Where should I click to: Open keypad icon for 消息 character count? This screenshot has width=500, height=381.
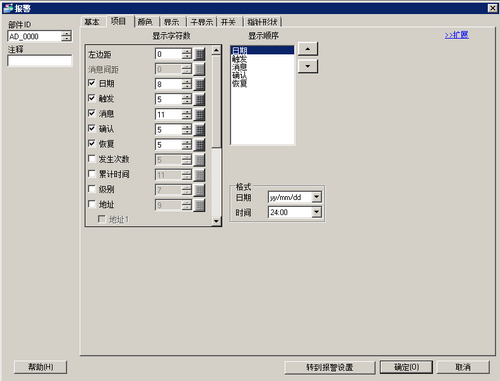pos(199,114)
